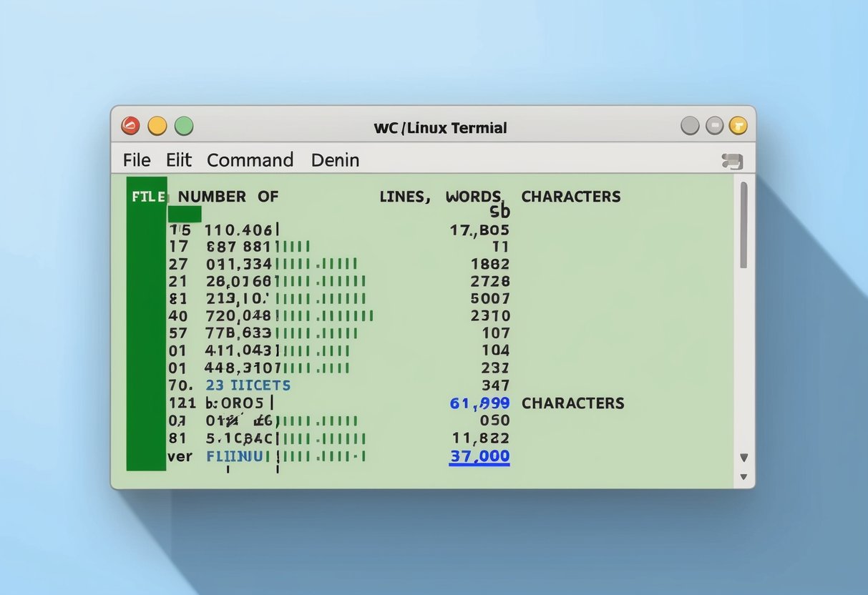This screenshot has width=868, height=595.
Task: Click the orange icon in the right window controls
Action: 739,125
